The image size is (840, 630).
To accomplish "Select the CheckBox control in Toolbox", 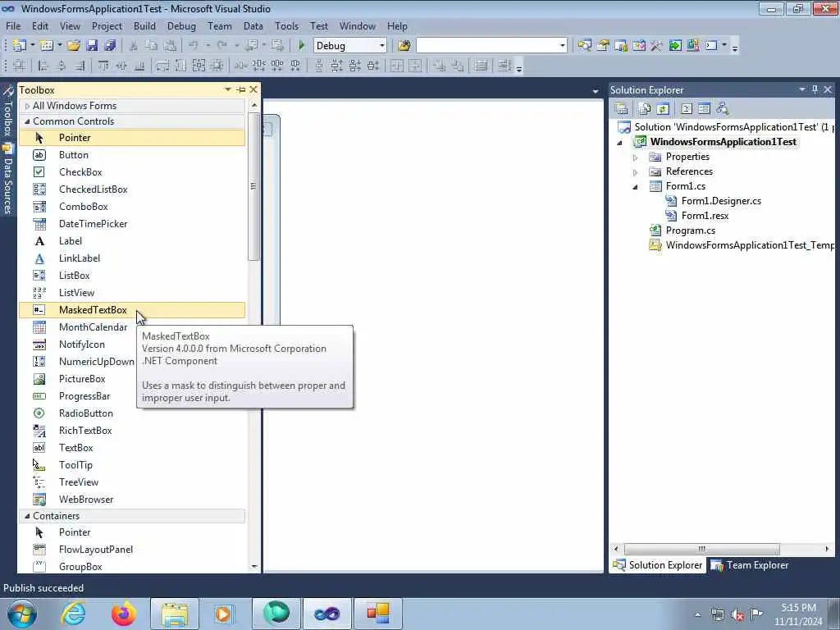I will pyautogui.click(x=132, y=172).
